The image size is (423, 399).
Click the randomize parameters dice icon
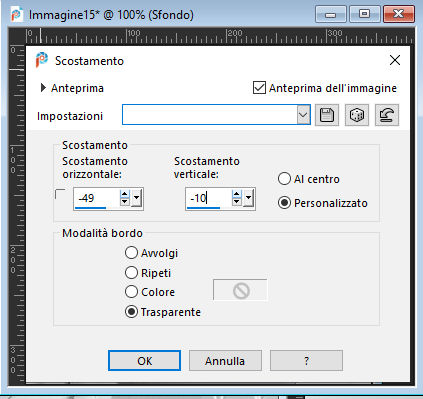(x=357, y=115)
